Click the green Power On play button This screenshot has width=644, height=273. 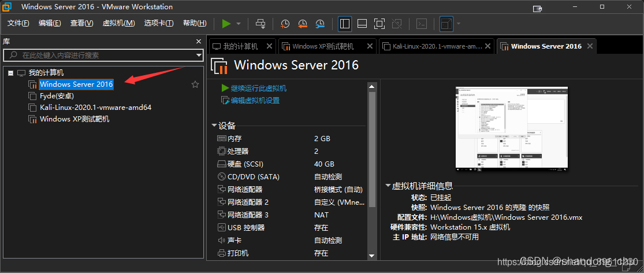(x=226, y=24)
